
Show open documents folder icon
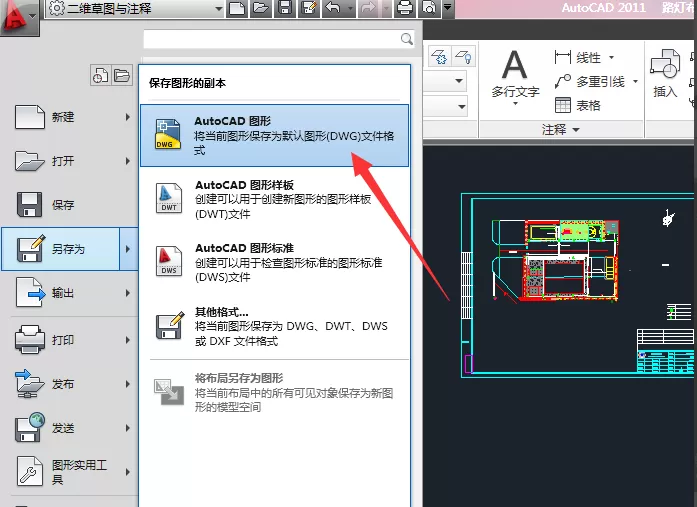(122, 75)
